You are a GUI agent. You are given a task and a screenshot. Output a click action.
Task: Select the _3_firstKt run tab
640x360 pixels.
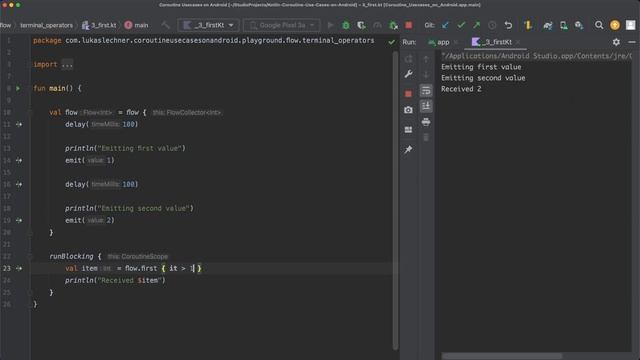(492, 42)
